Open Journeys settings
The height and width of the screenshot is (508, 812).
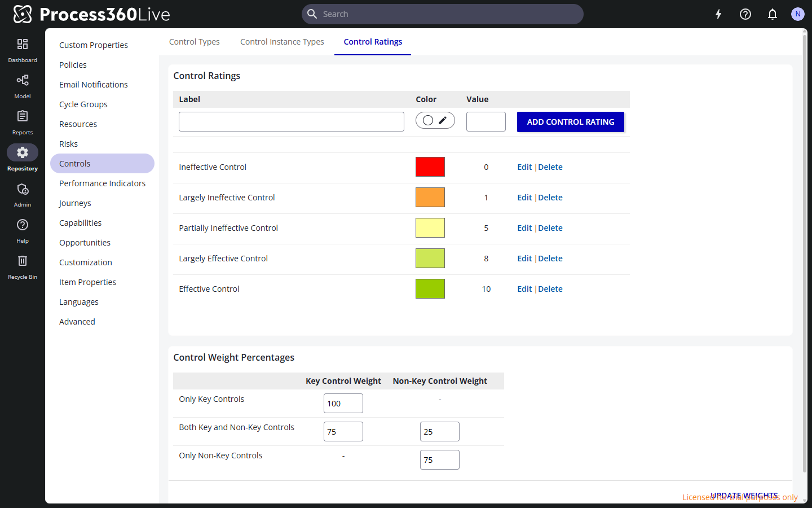click(x=75, y=203)
